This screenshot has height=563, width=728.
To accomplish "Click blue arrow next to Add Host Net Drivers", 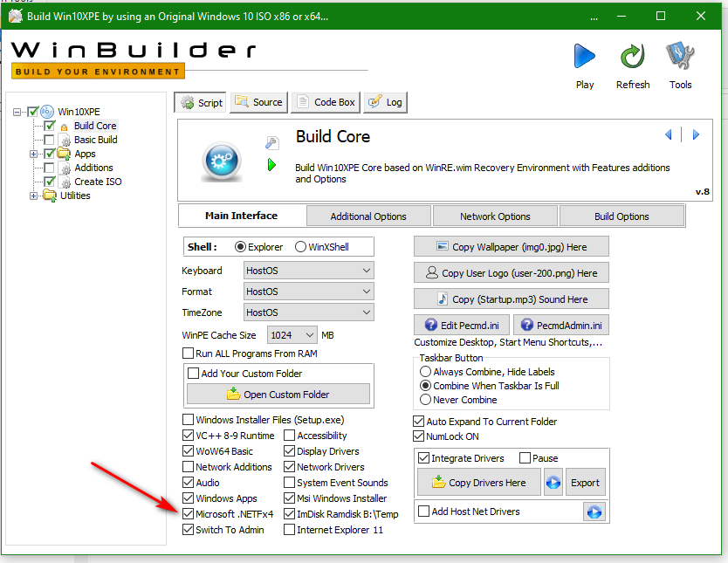I will coord(594,512).
